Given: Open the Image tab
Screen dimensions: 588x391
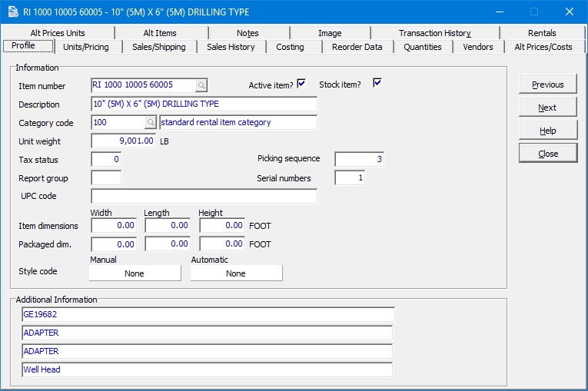Looking at the screenshot, I should [x=330, y=33].
